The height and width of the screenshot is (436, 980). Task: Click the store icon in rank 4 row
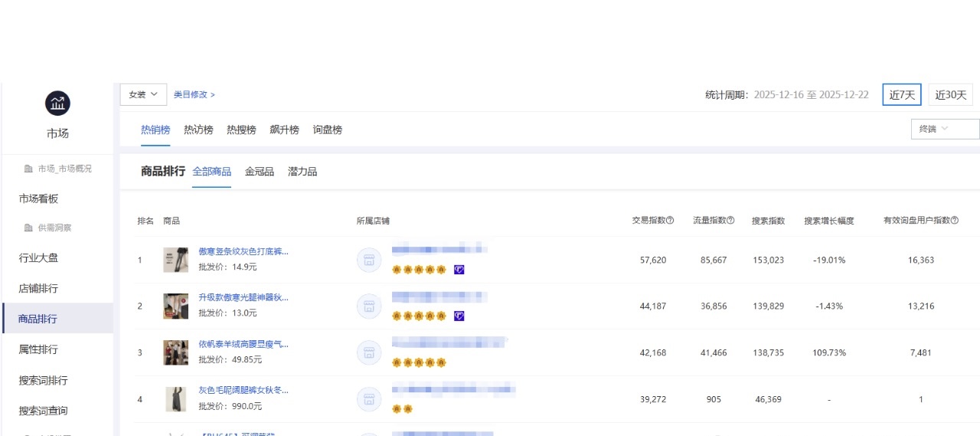coord(368,399)
